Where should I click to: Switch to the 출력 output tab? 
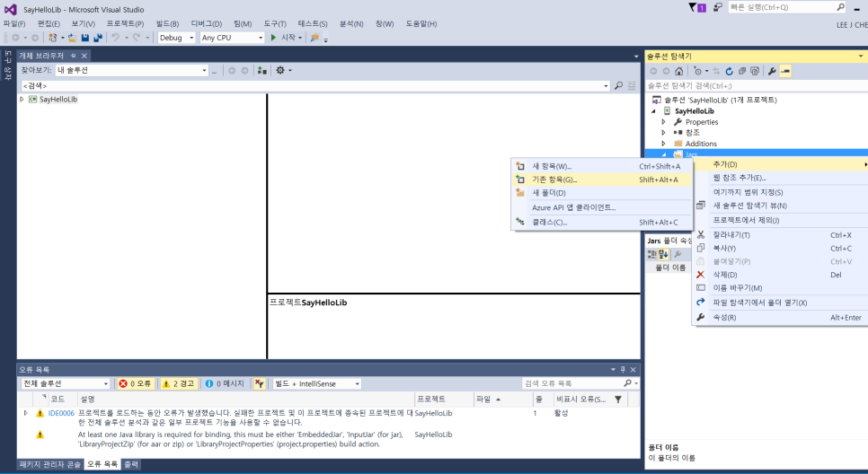pos(131,465)
